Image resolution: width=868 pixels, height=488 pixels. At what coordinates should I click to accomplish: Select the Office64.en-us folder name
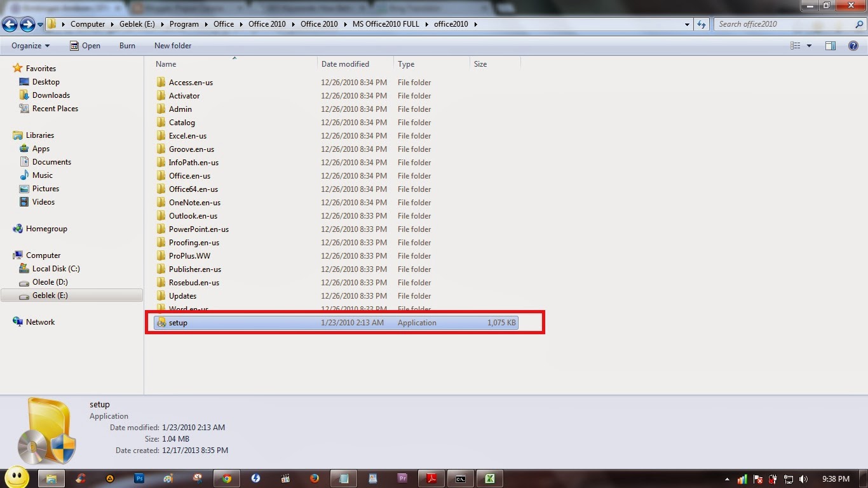coord(193,189)
